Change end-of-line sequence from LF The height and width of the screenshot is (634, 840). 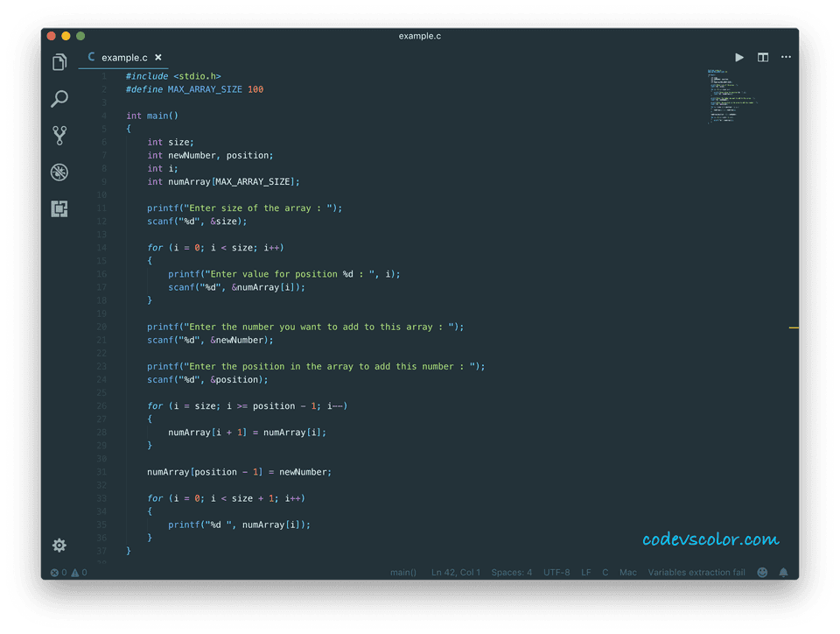click(x=584, y=572)
